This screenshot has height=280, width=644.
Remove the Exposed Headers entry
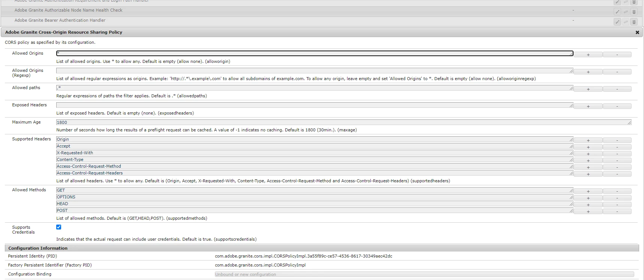click(x=617, y=106)
